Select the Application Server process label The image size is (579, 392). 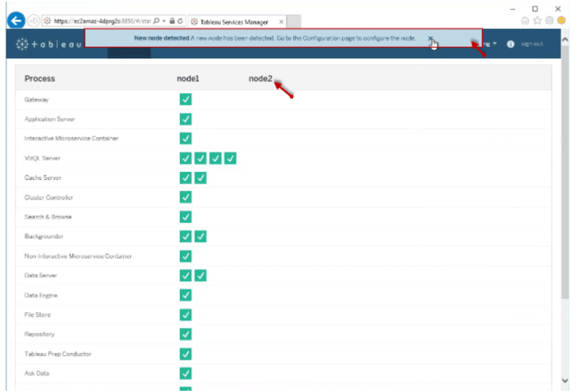pos(49,119)
